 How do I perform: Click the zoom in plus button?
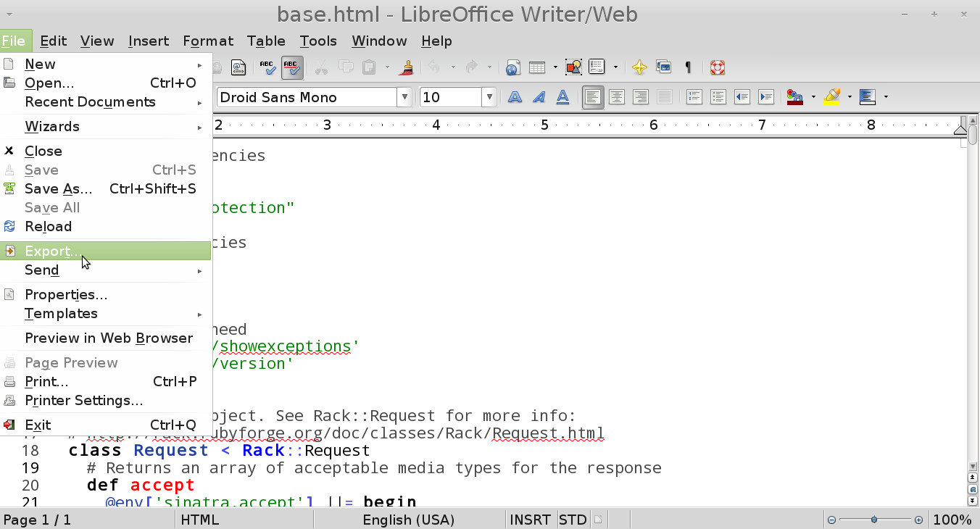click(x=919, y=520)
